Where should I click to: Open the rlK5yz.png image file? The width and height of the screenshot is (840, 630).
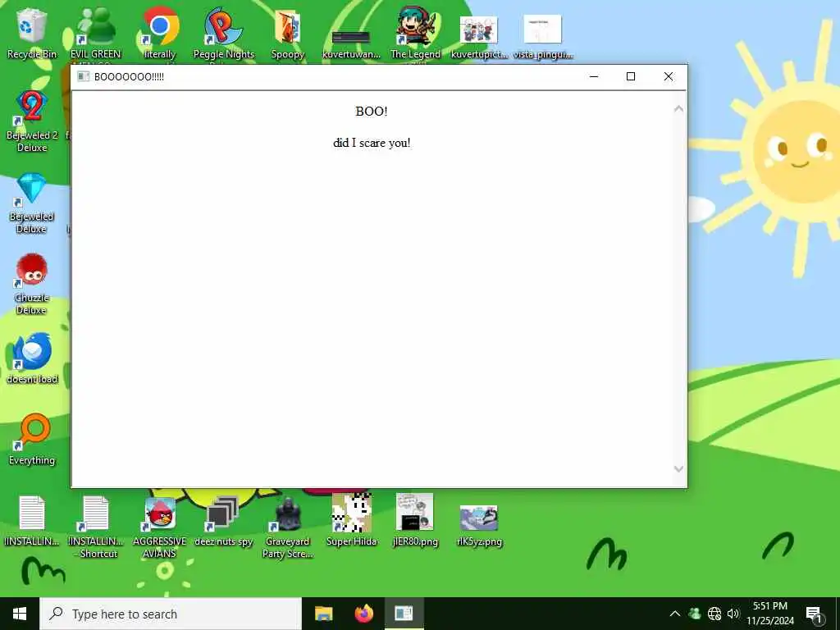click(479, 525)
